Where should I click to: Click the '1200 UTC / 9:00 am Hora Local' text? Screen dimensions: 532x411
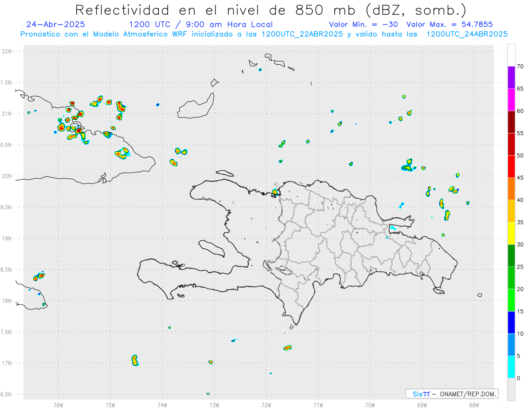tap(201, 24)
